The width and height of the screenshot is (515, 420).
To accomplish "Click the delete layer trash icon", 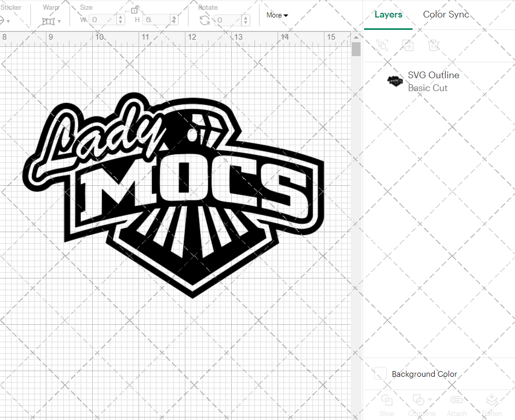I will [x=434, y=45].
